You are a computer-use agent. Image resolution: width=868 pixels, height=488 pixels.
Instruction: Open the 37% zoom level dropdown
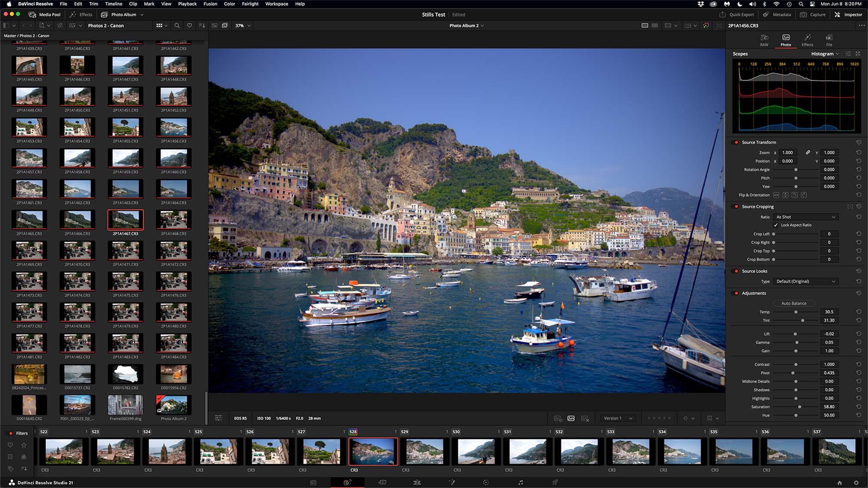243,26
